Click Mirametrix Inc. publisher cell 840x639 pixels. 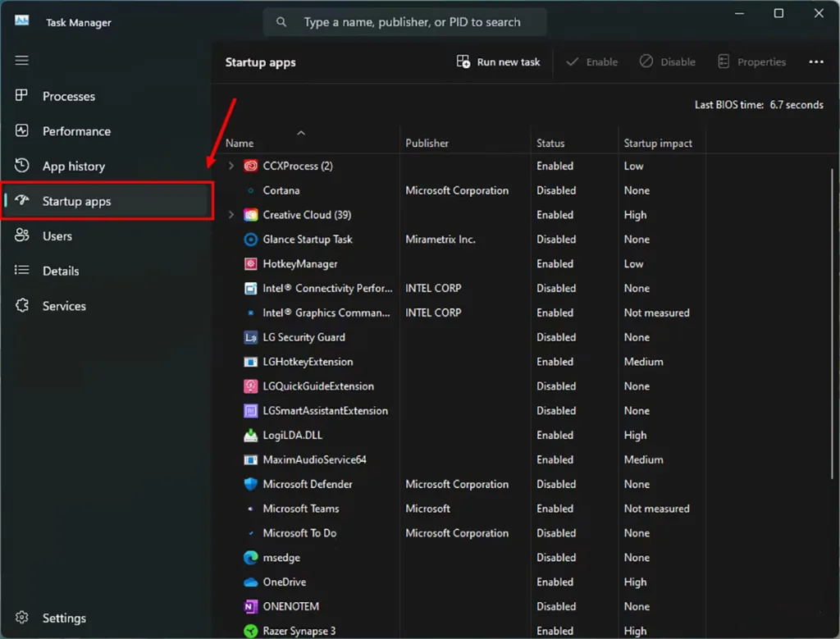pos(441,240)
